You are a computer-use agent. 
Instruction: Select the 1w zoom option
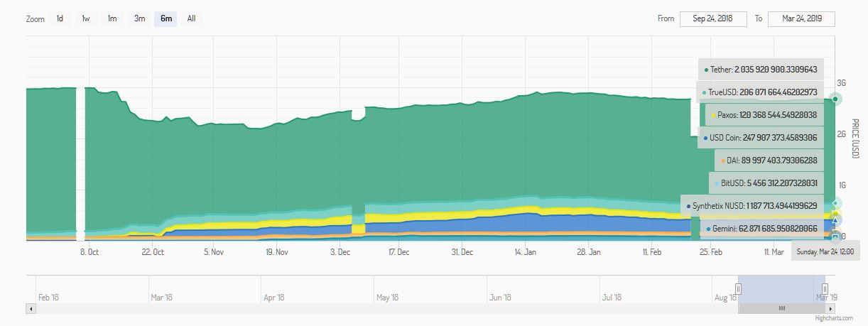click(x=86, y=18)
